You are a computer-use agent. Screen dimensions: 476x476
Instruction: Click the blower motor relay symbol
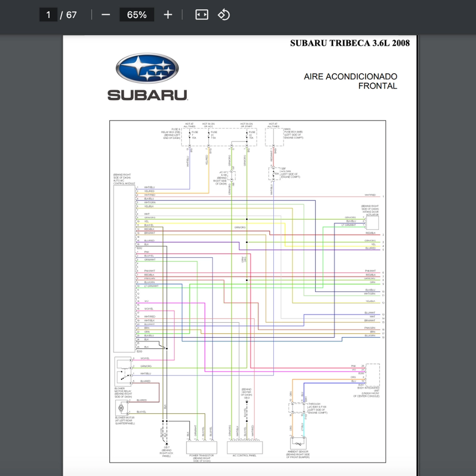tap(123, 371)
